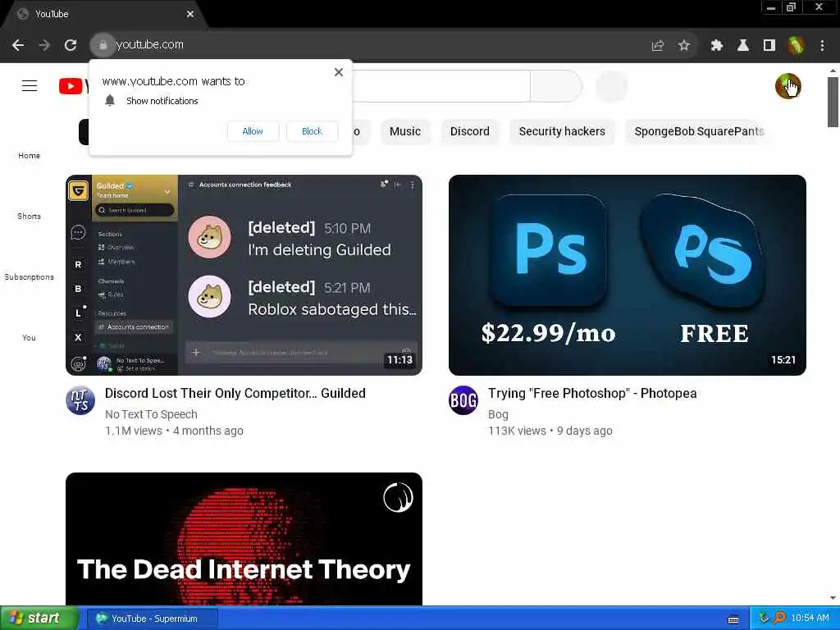The width and height of the screenshot is (840, 630).
Task: Open the experiments flask icon
Action: 743,46
